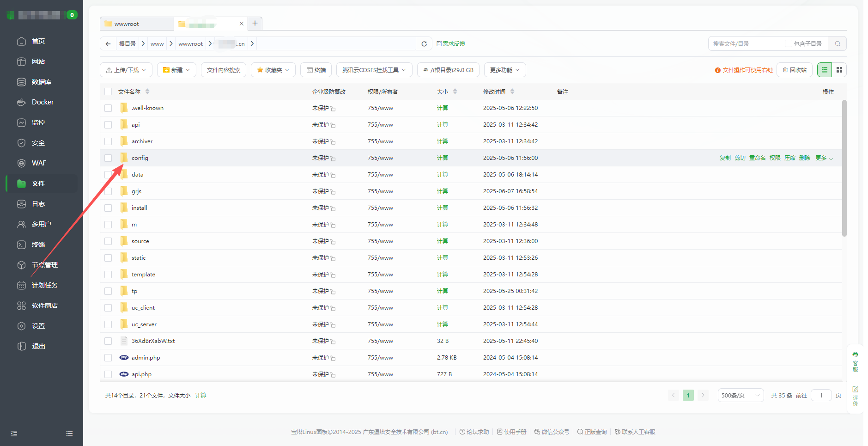Click the back arrow in path bar

tap(108, 44)
